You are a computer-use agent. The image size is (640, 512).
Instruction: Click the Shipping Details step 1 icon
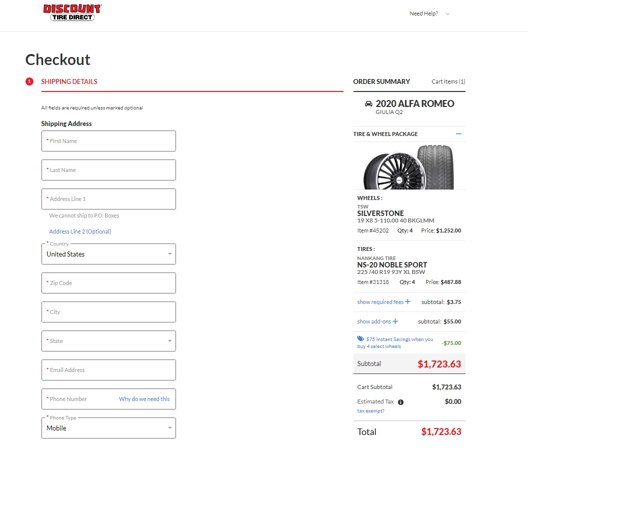(29, 82)
